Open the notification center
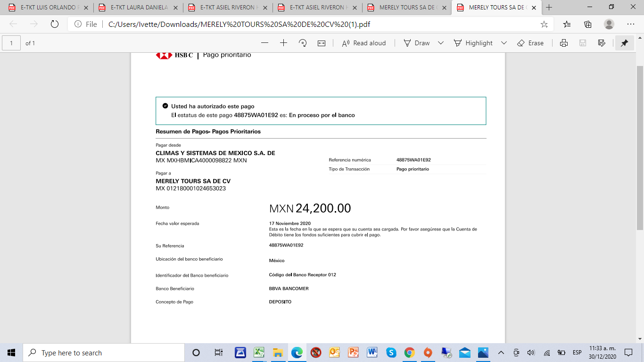This screenshot has width=644, height=362. click(628, 353)
